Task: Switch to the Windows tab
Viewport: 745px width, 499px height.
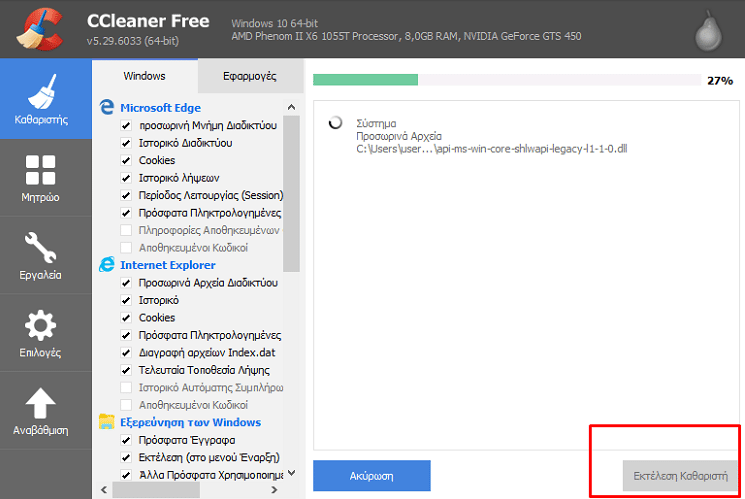Action: point(144,76)
